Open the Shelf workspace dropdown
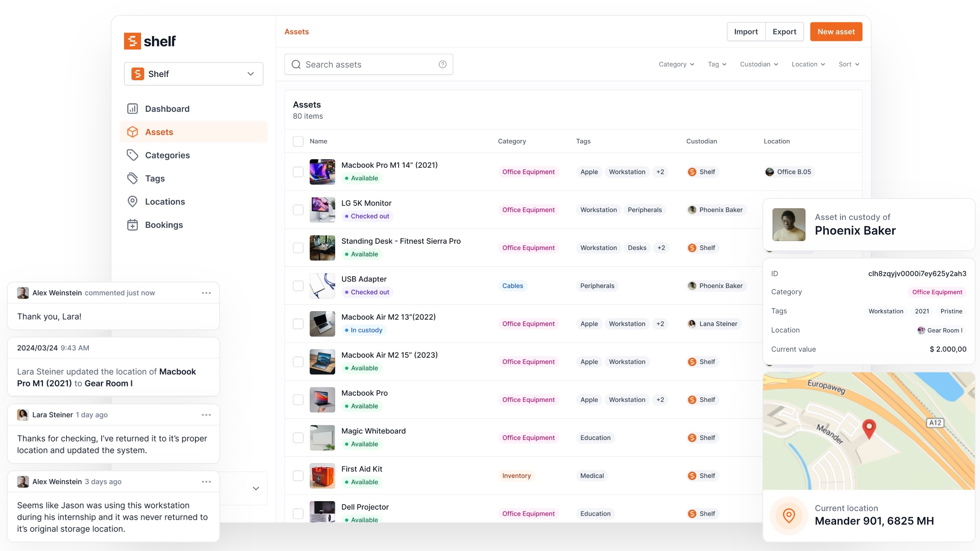This screenshot has height=551, width=980. (193, 74)
